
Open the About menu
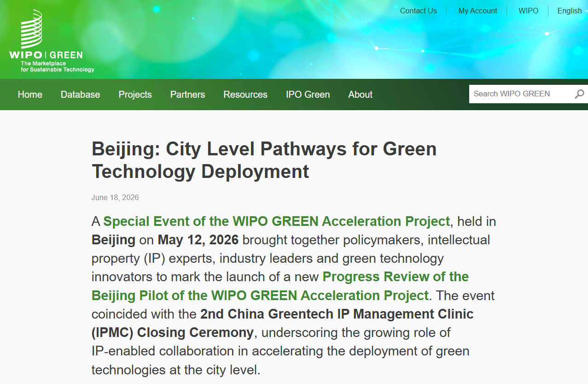(x=360, y=95)
